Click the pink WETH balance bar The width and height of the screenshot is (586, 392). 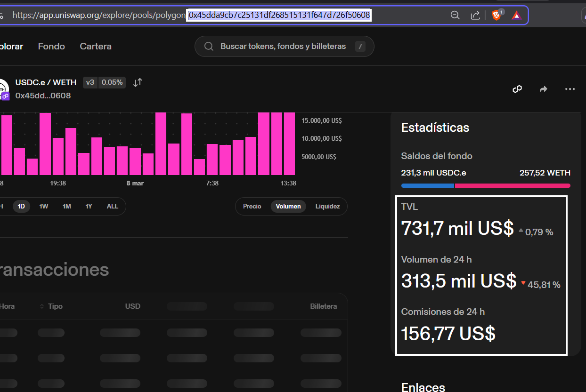pos(512,186)
